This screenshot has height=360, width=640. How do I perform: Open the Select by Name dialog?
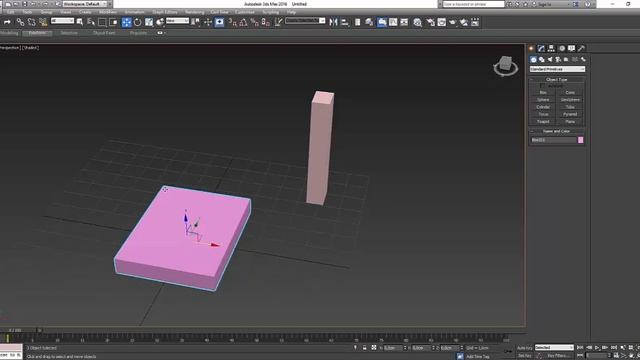tap(91, 22)
